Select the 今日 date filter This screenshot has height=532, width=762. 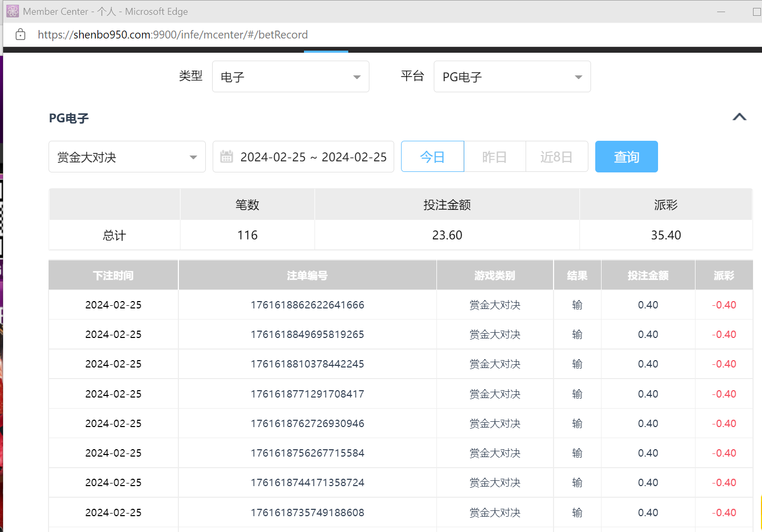[432, 157]
